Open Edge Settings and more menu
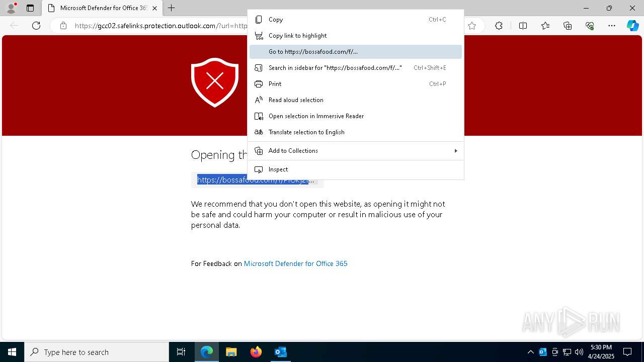Viewport: 644px width, 362px height. [612, 26]
